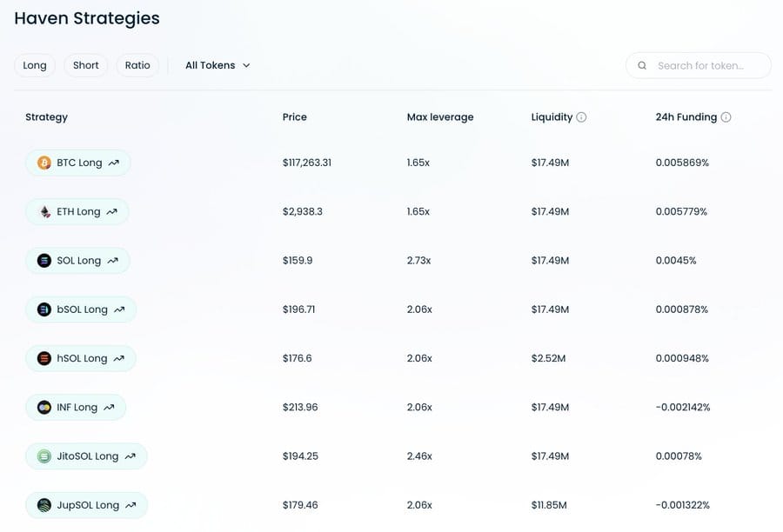The width and height of the screenshot is (783, 532).
Task: Click the JitoSOL token icon
Action: (44, 456)
